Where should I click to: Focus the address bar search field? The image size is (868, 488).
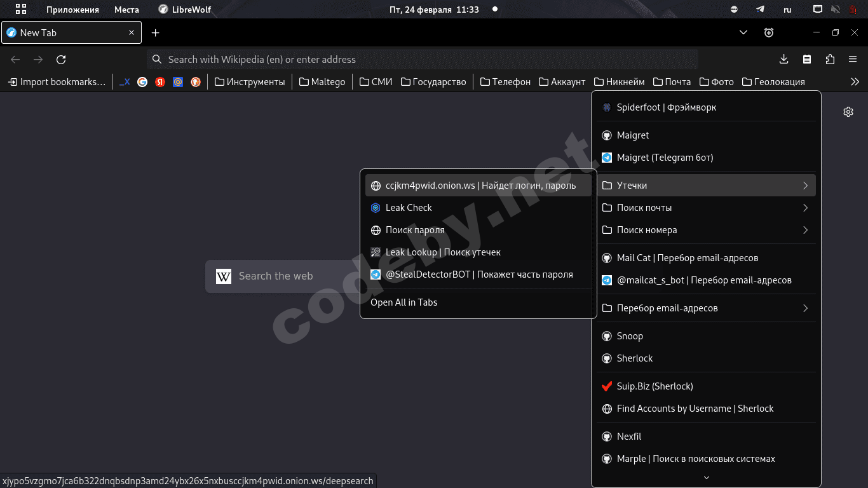(x=423, y=59)
